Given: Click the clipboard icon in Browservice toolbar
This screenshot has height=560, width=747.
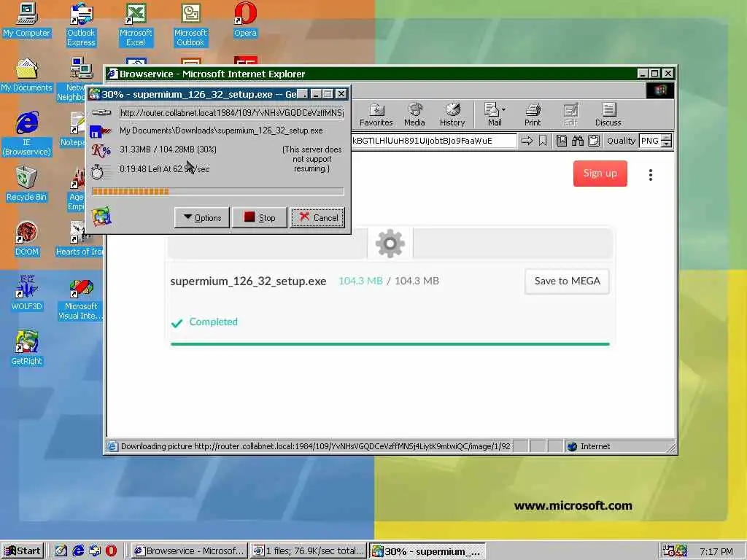Looking at the screenshot, I should coord(594,141).
